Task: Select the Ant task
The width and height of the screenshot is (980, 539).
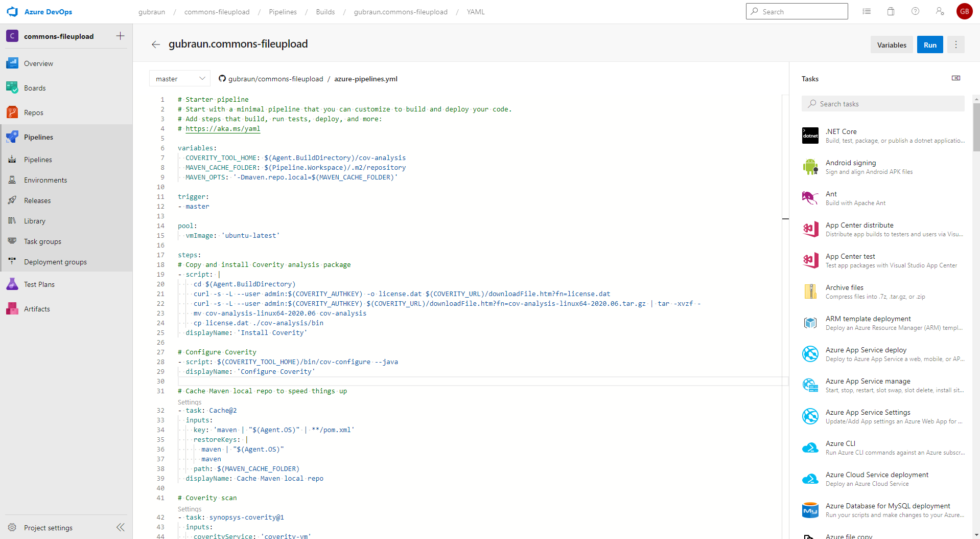Action: [883, 198]
